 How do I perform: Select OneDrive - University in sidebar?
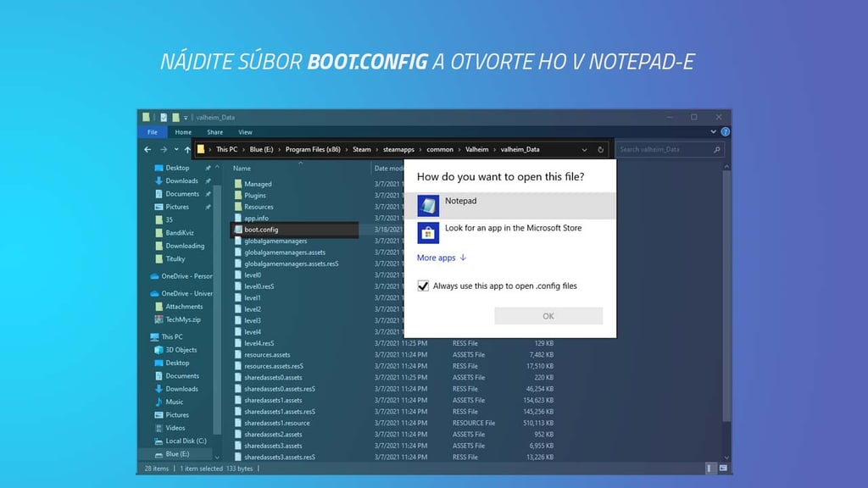point(186,293)
